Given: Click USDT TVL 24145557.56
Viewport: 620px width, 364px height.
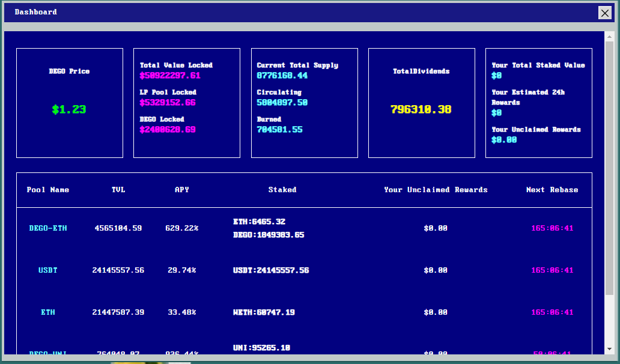Looking at the screenshot, I should (118, 270).
